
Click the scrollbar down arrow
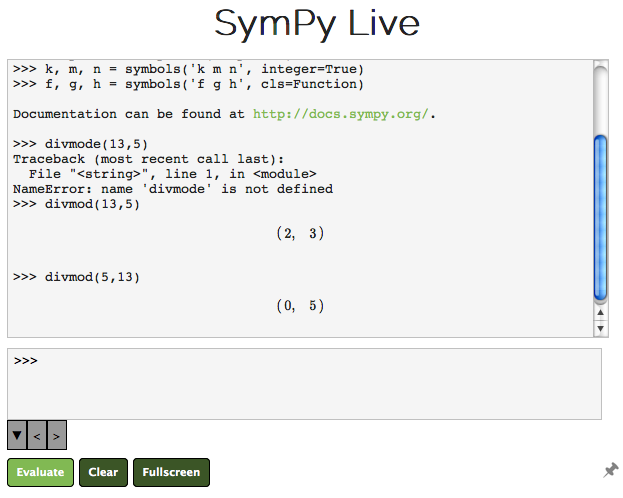[600, 328]
